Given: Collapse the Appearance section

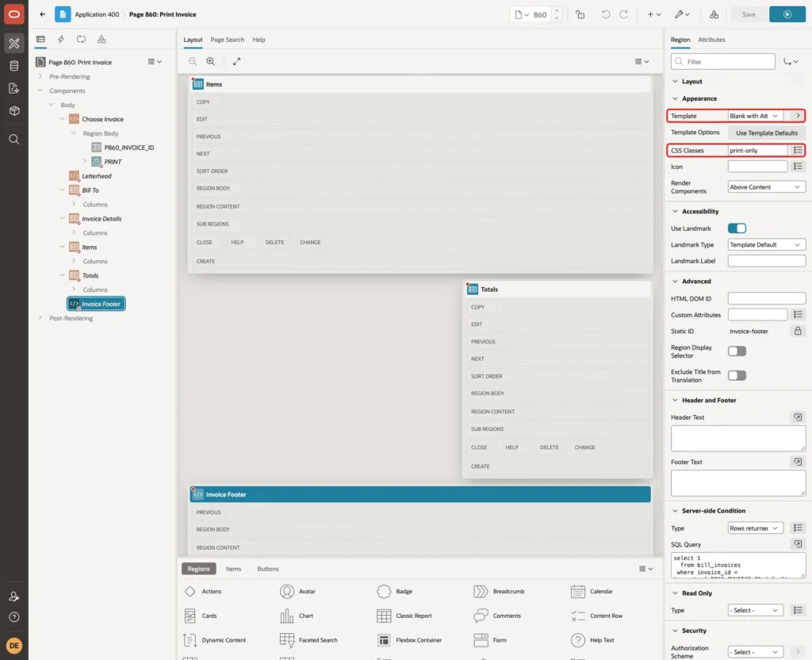Looking at the screenshot, I should tap(675, 98).
